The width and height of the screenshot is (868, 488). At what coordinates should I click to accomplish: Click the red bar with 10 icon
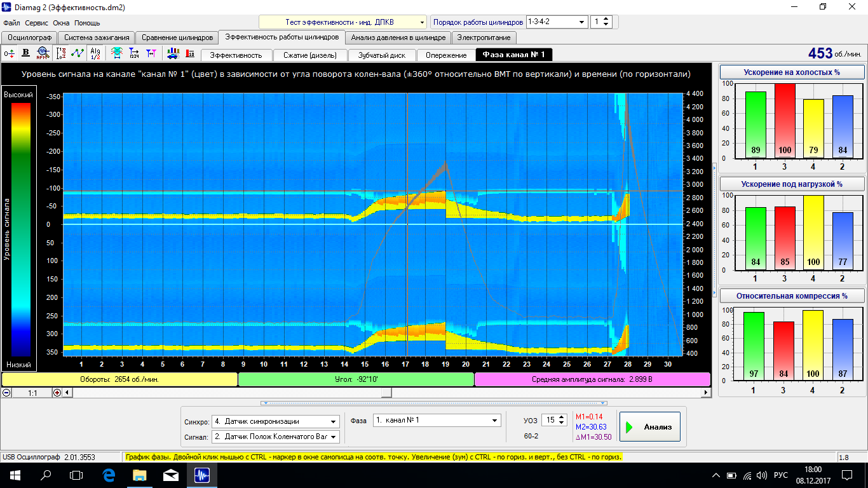coord(189,53)
